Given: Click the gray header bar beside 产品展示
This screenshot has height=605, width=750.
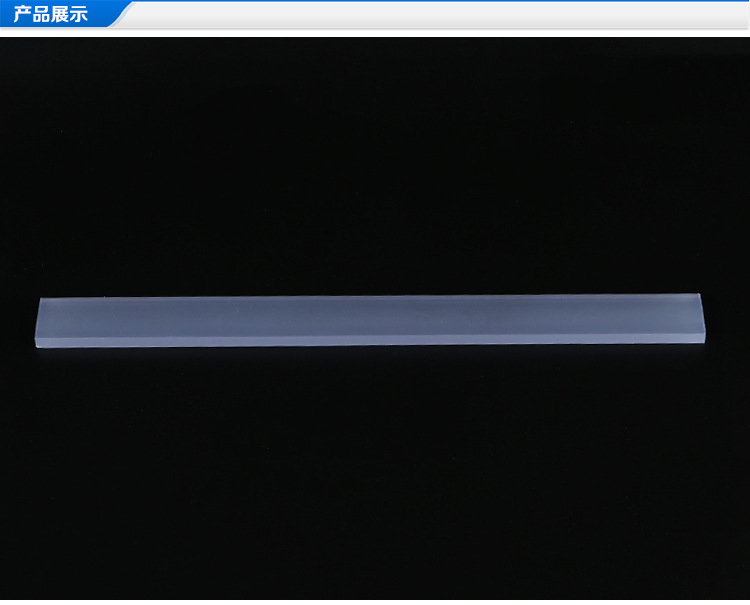Looking at the screenshot, I should click(430, 15).
